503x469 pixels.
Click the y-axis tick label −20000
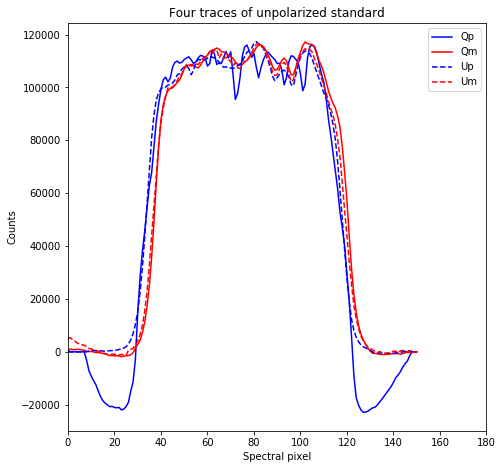tap(41, 405)
